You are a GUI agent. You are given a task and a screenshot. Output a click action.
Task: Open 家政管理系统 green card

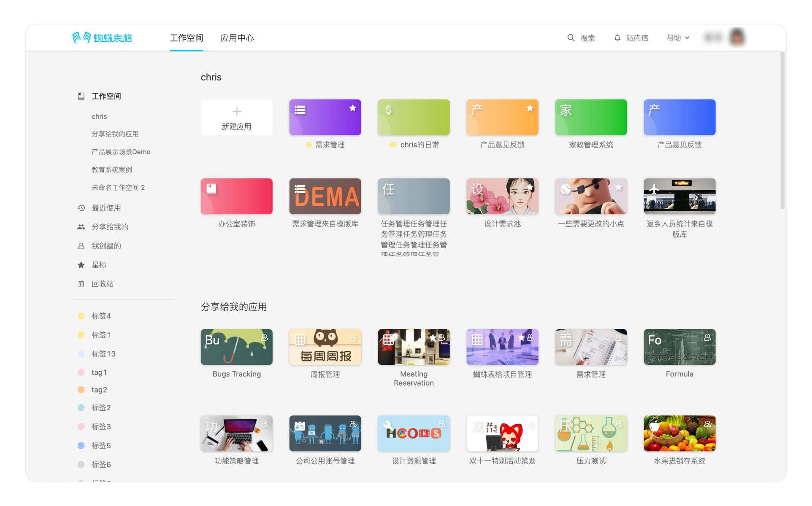click(x=591, y=117)
